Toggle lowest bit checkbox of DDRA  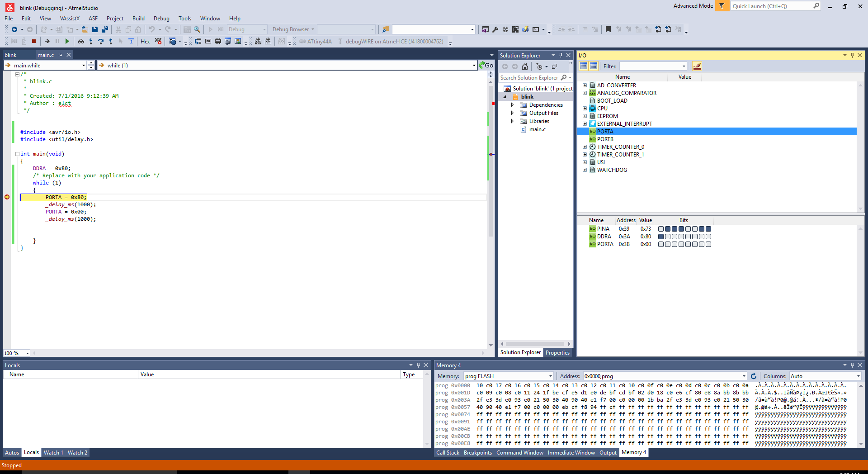coord(708,237)
